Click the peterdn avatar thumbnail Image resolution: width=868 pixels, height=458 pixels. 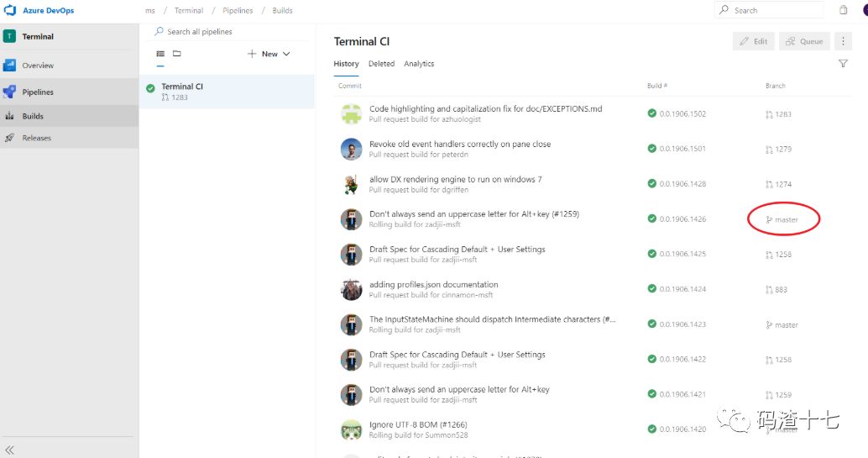coord(351,149)
